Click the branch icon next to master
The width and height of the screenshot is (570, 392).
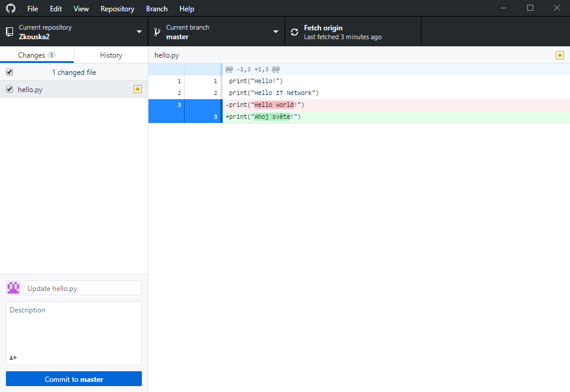[156, 31]
